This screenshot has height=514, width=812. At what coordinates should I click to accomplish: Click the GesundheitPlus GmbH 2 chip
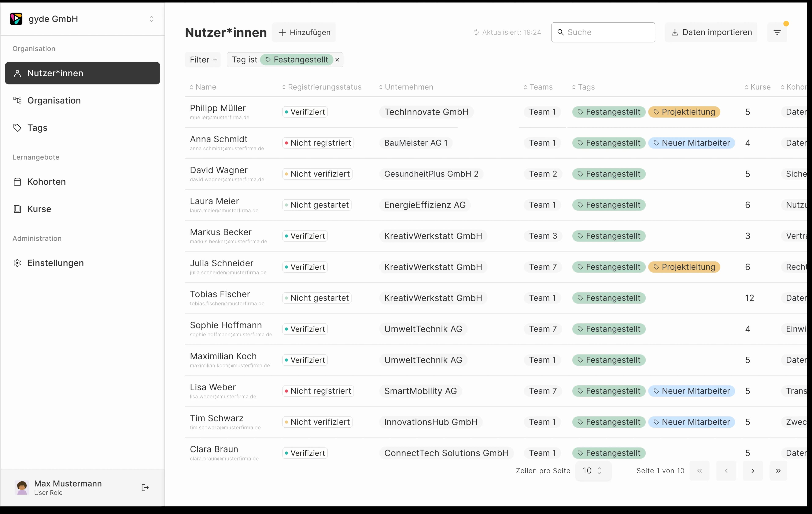point(431,174)
